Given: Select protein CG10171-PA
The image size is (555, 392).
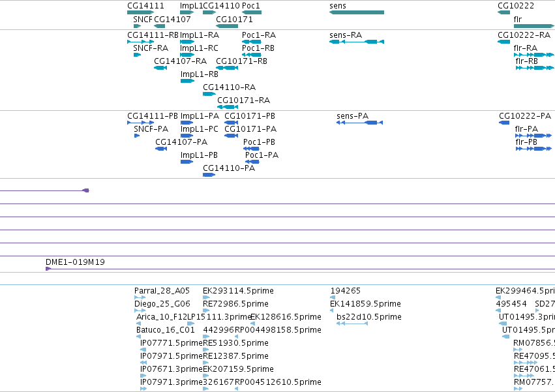Looking at the screenshot, I should pos(231,136).
